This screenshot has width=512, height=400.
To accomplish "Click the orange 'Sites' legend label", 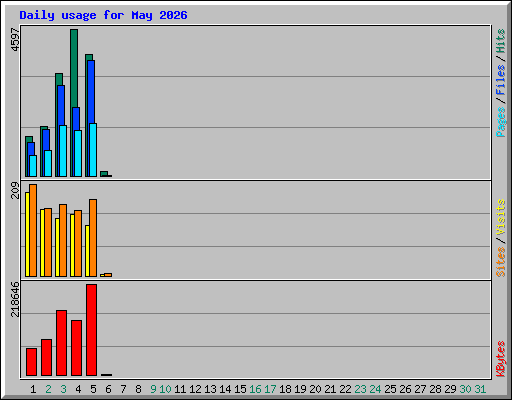I will (501, 262).
